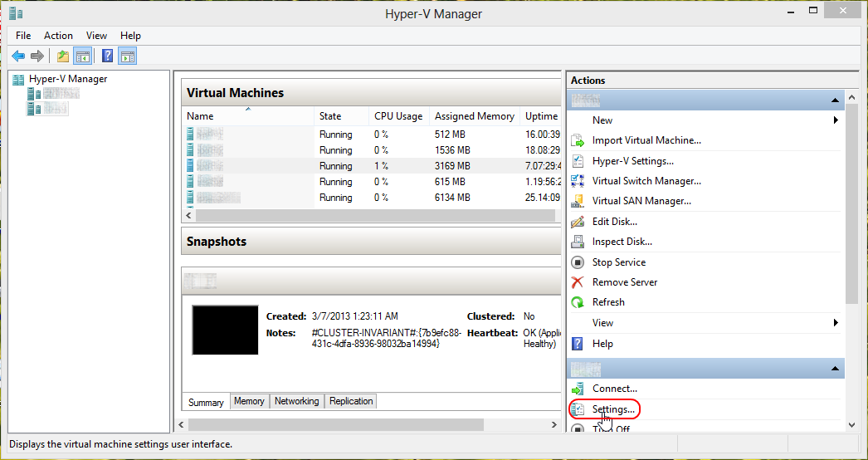Open the File menu
The width and height of the screenshot is (868, 460).
coord(23,36)
